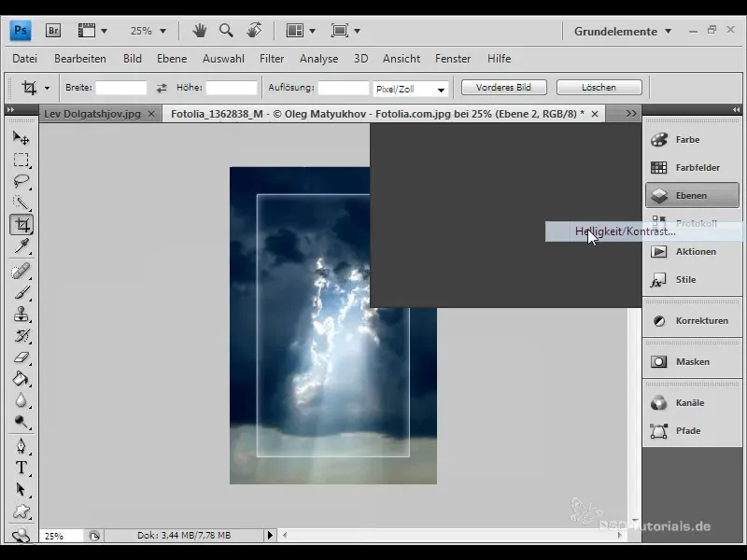Image resolution: width=747 pixels, height=560 pixels.
Task: Open the Datei menu
Action: tap(25, 59)
